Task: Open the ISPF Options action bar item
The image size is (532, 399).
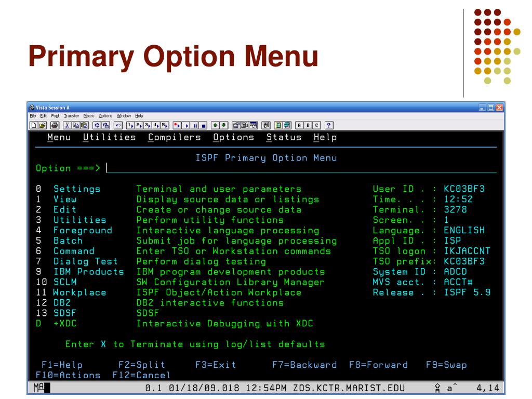Action: (x=233, y=137)
